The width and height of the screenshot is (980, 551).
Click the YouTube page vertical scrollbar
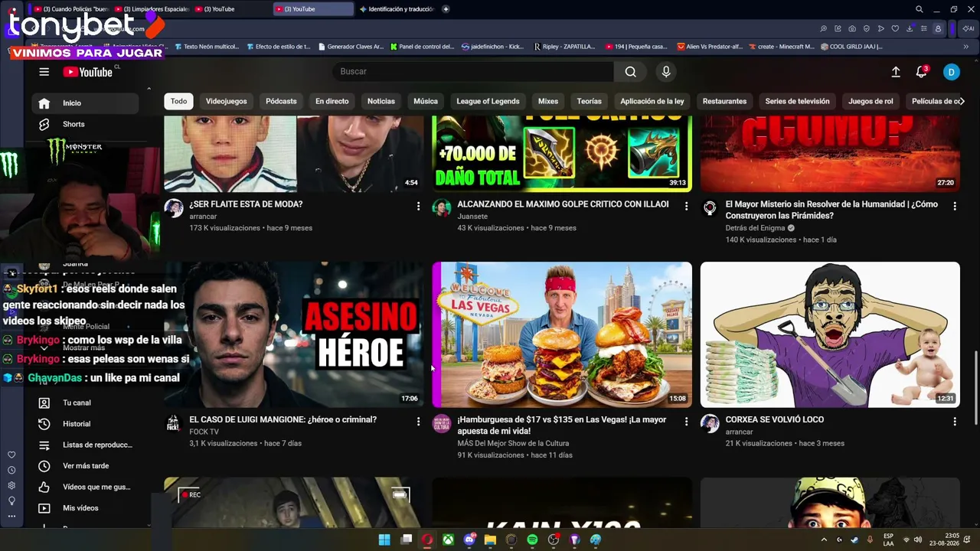pyautogui.click(x=976, y=386)
